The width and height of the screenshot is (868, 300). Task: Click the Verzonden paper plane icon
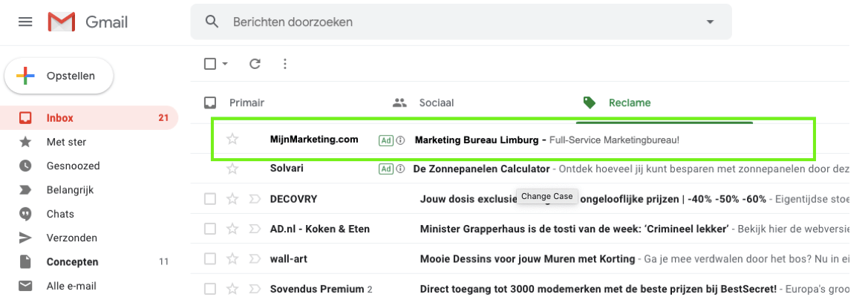click(25, 238)
